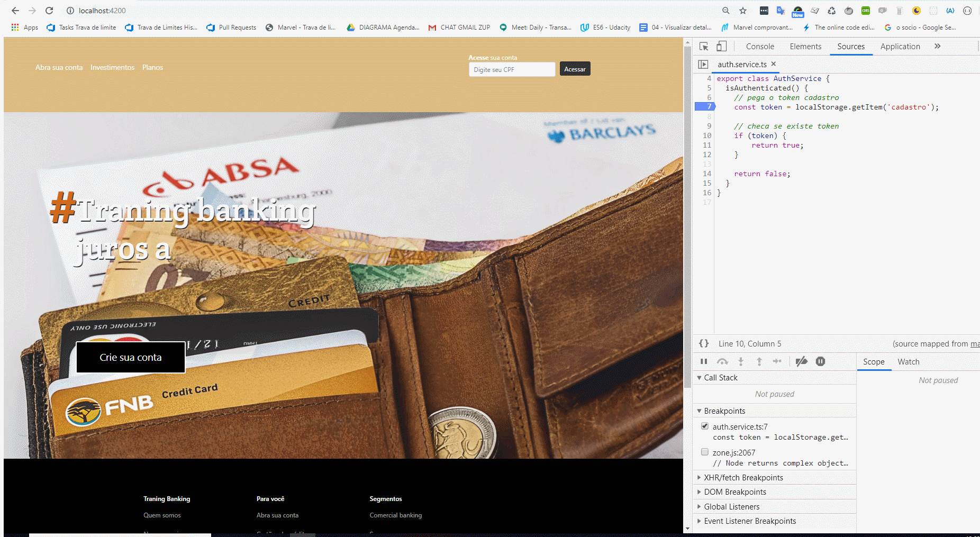The width and height of the screenshot is (980, 537).
Task: Pause script execution button
Action: tap(704, 361)
